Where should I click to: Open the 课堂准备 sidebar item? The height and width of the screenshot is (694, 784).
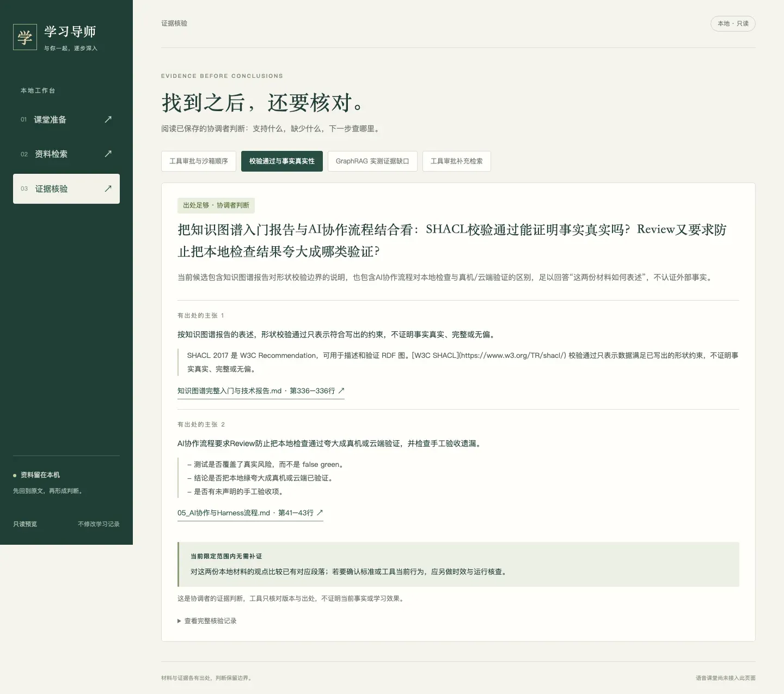[66, 119]
